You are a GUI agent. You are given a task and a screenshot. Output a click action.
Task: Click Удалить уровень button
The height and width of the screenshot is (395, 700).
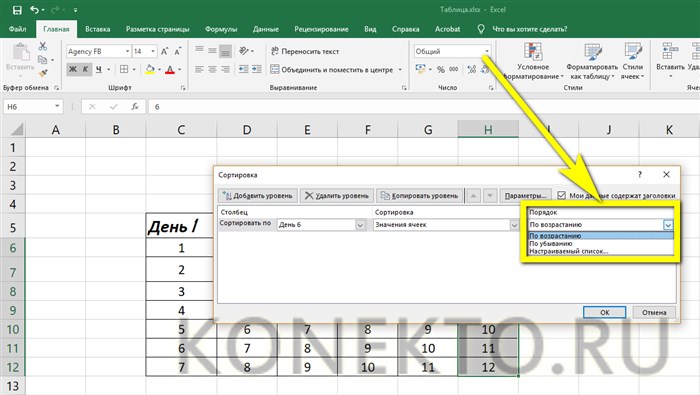(337, 195)
